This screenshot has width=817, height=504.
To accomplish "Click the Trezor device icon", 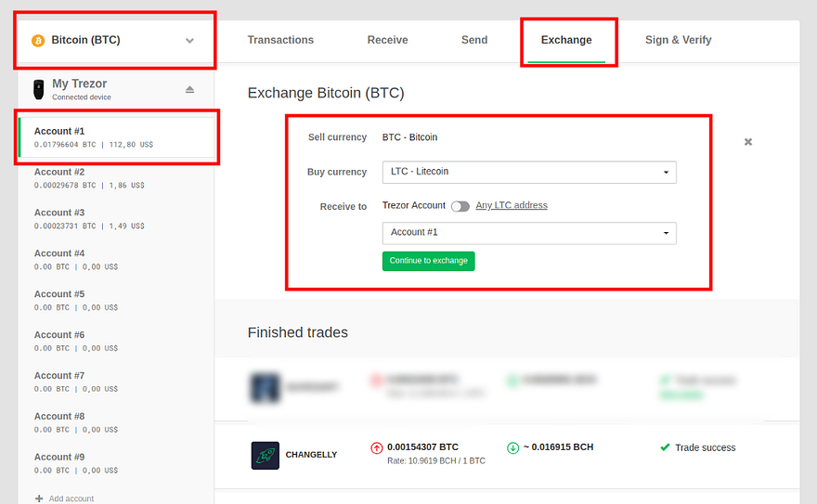I will [38, 89].
